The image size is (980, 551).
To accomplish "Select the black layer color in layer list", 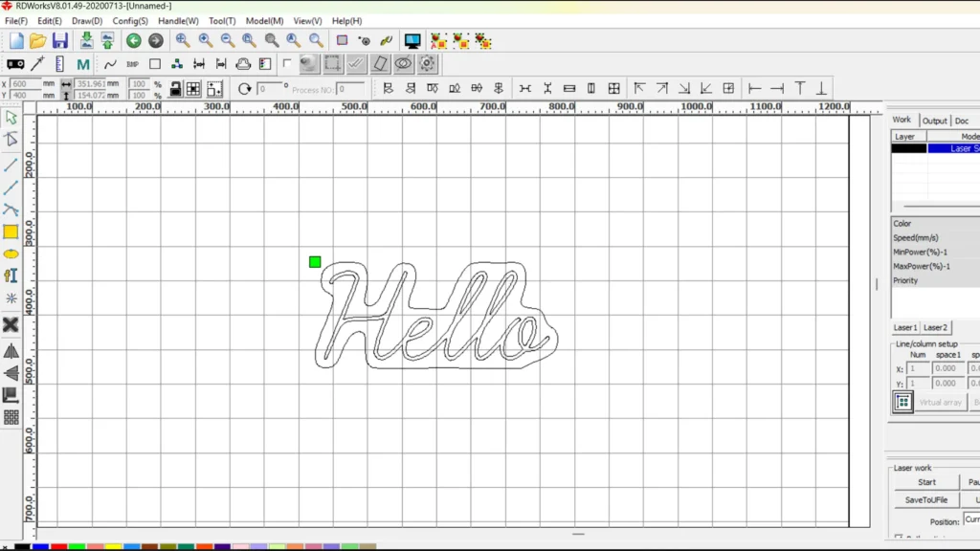I will (909, 148).
